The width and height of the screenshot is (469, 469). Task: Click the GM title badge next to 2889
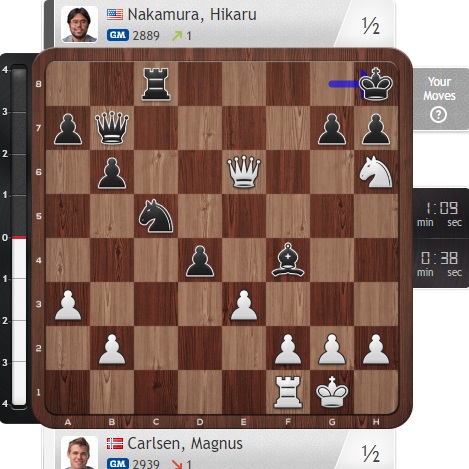118,35
